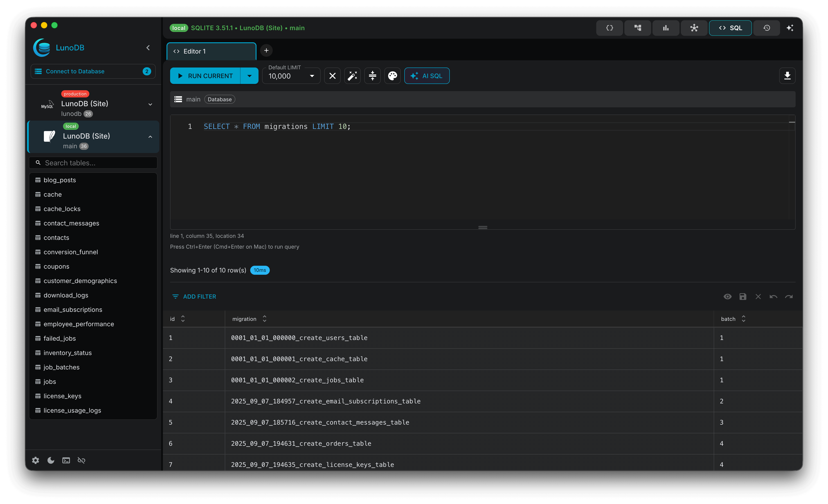Toggle row visibility with the eye icon
828x504 pixels.
727,296
